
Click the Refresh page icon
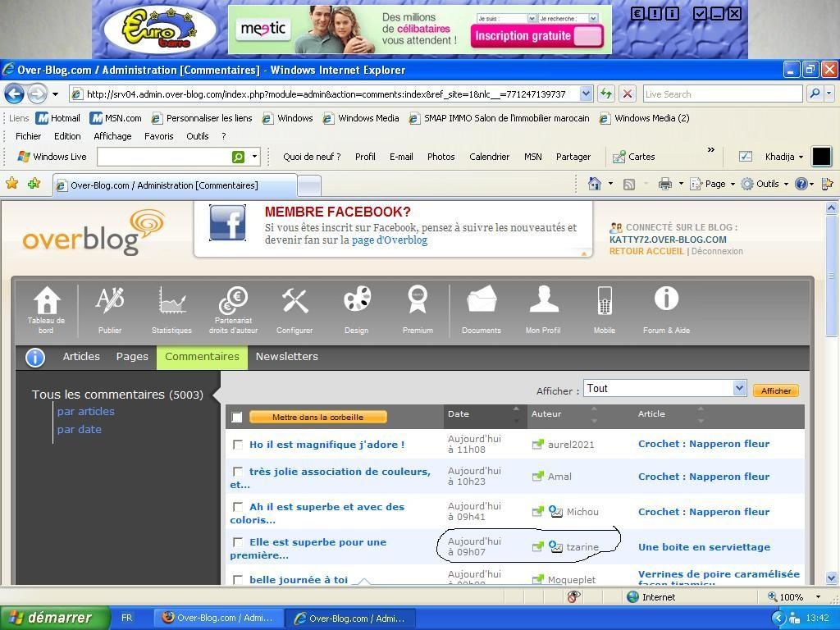click(x=606, y=94)
